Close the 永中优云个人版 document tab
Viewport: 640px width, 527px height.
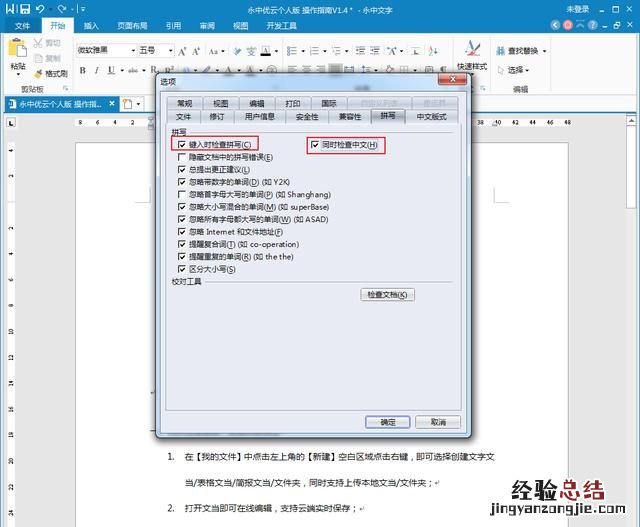click(112, 104)
